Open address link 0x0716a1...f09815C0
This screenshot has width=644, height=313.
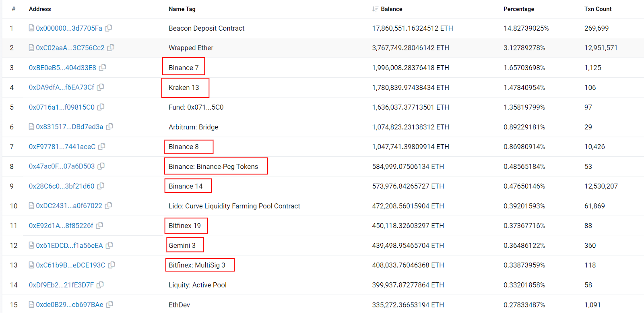(x=62, y=107)
